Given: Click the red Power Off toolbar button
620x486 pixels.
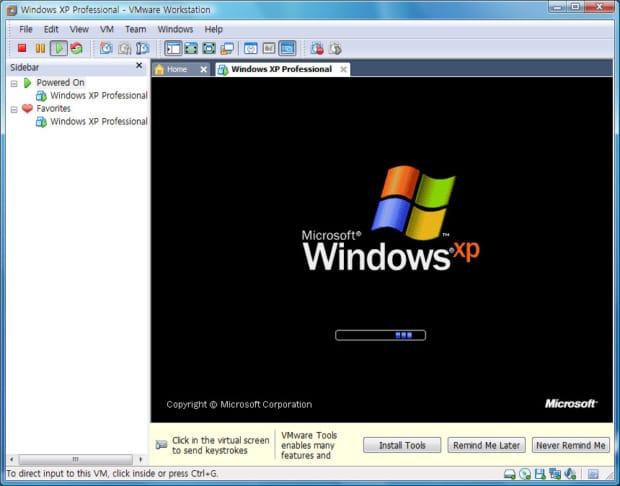Looking at the screenshot, I should point(22,48).
